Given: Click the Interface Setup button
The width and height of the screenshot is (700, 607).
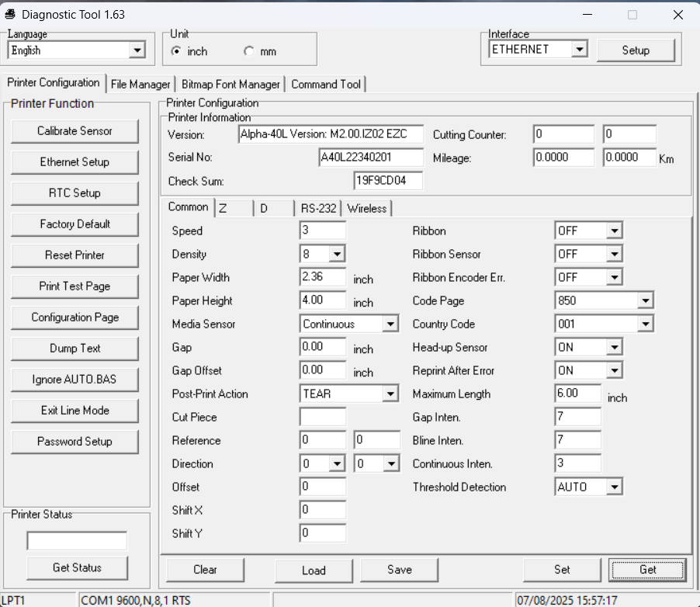Looking at the screenshot, I should tap(635, 50).
